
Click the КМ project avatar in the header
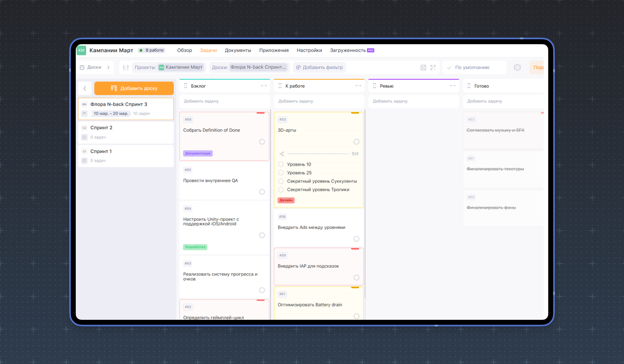click(x=81, y=50)
